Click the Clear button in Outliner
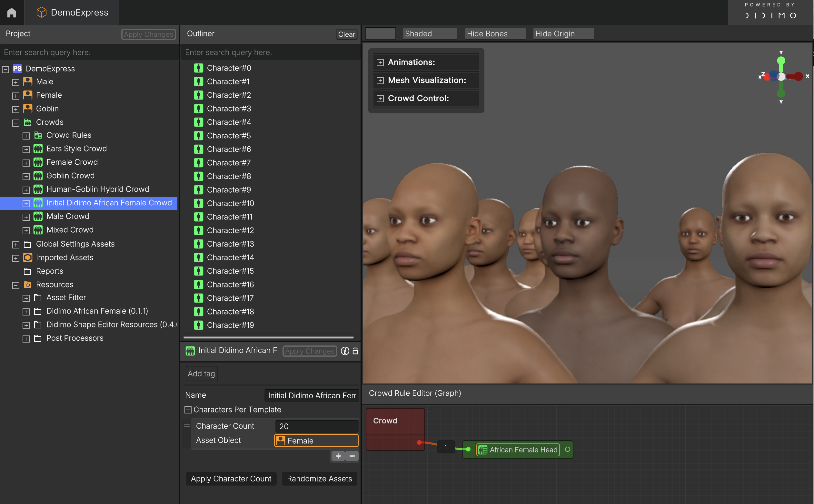Screen dimensions: 814x504 point(346,34)
